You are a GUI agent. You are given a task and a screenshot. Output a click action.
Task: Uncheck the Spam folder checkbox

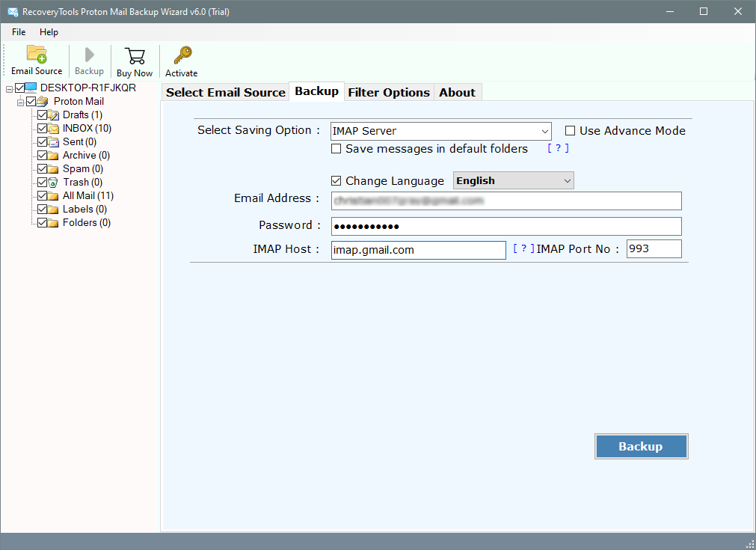[x=43, y=169]
